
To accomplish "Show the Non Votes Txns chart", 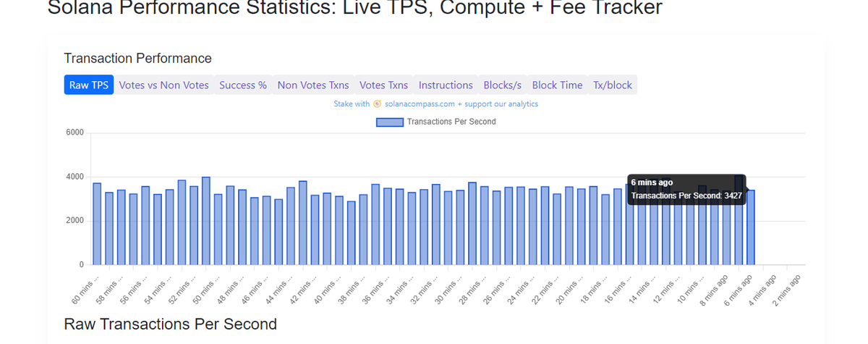I will pos(313,85).
